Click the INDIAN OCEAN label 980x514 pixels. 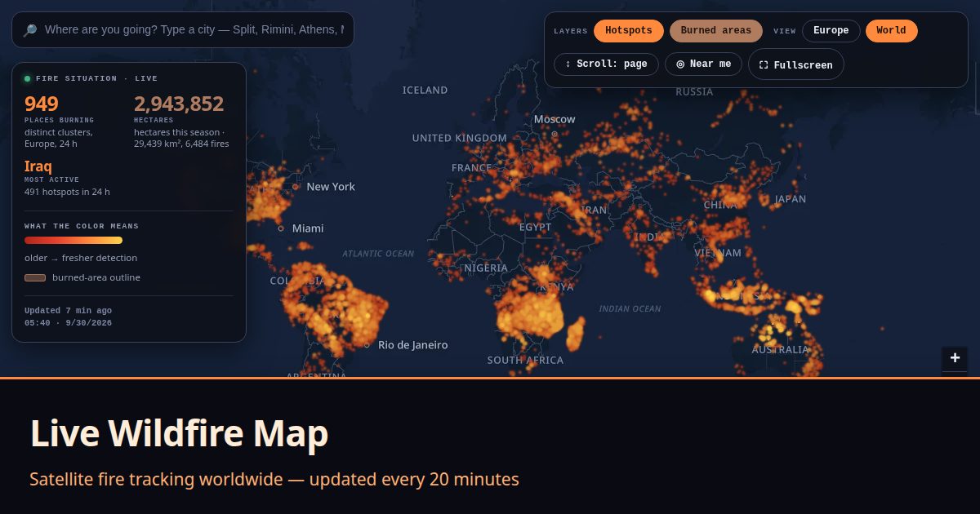coord(630,309)
